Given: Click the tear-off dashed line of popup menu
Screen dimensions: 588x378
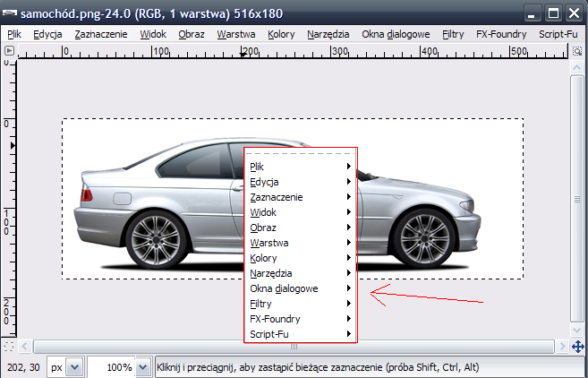Looking at the screenshot, I should point(300,154).
